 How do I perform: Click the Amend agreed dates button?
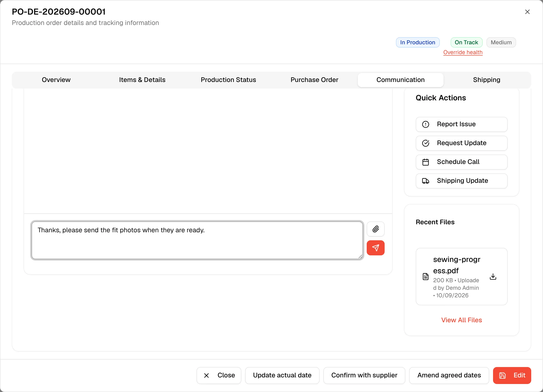click(x=449, y=375)
